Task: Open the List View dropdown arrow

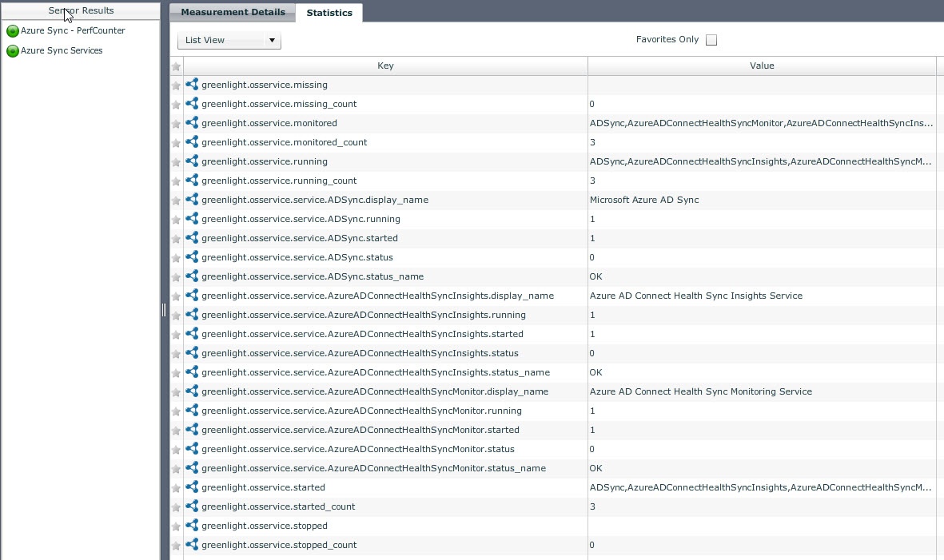Action: 272,40
